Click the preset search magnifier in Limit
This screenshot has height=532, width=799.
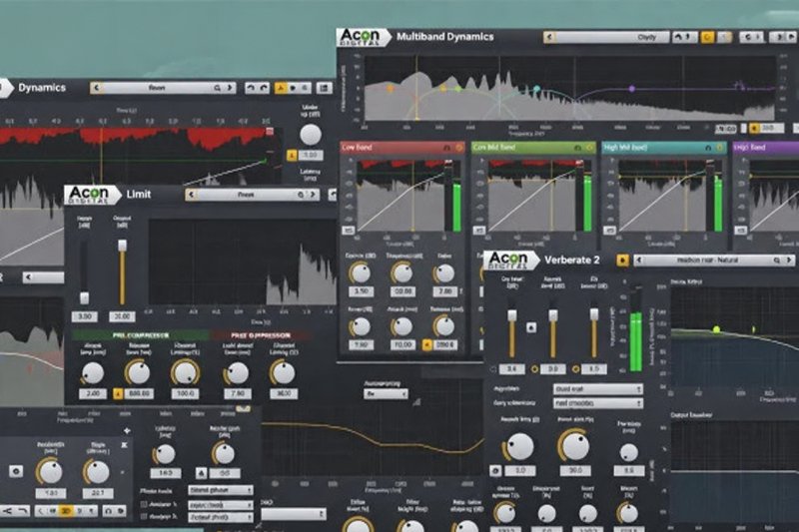(x=301, y=195)
